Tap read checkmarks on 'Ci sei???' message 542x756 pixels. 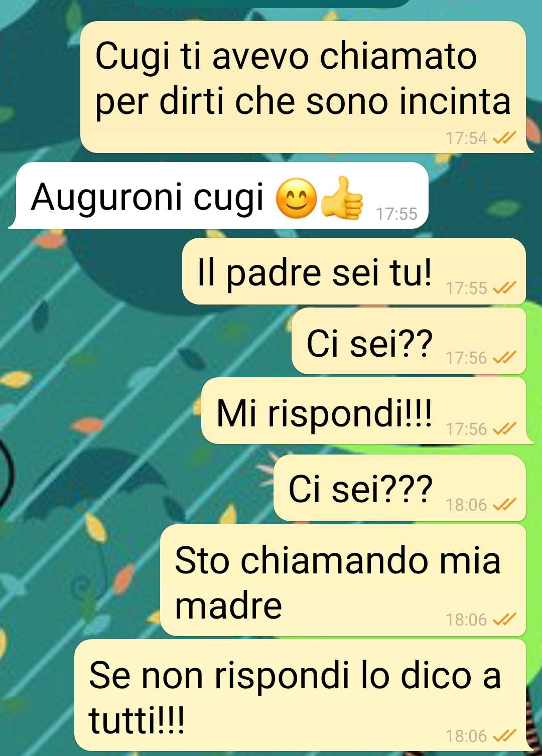pyautogui.click(x=504, y=504)
